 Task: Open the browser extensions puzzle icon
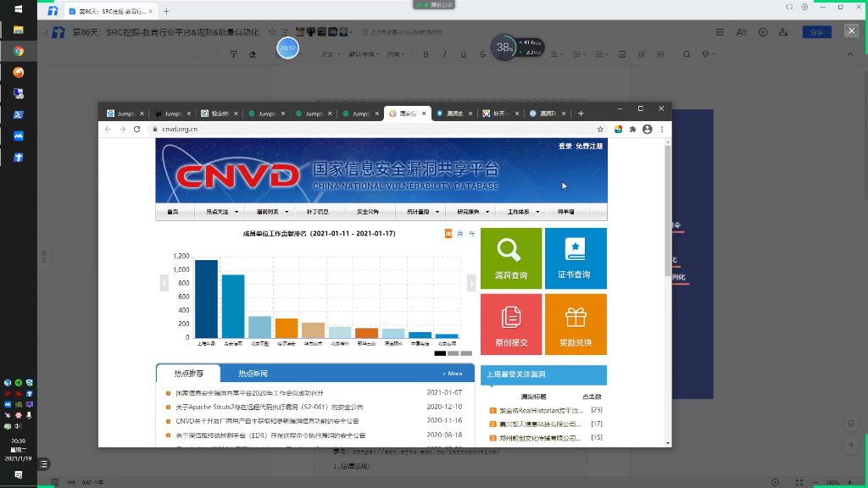coord(632,129)
